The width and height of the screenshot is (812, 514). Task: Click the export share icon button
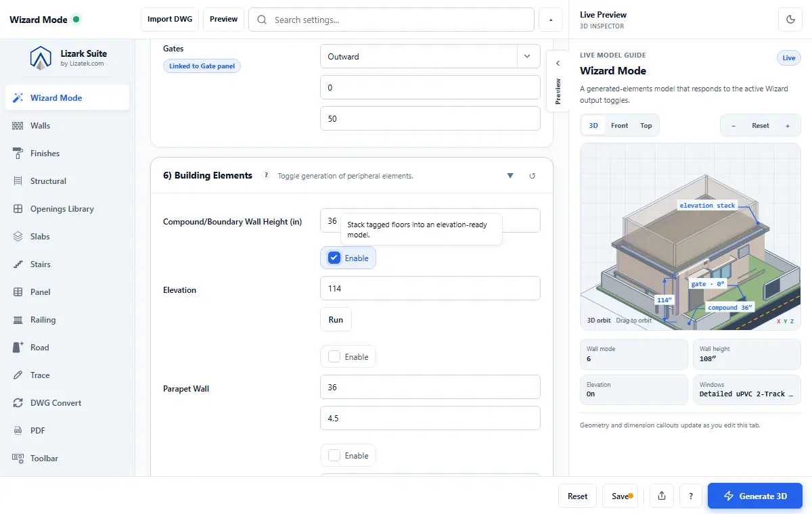click(661, 496)
